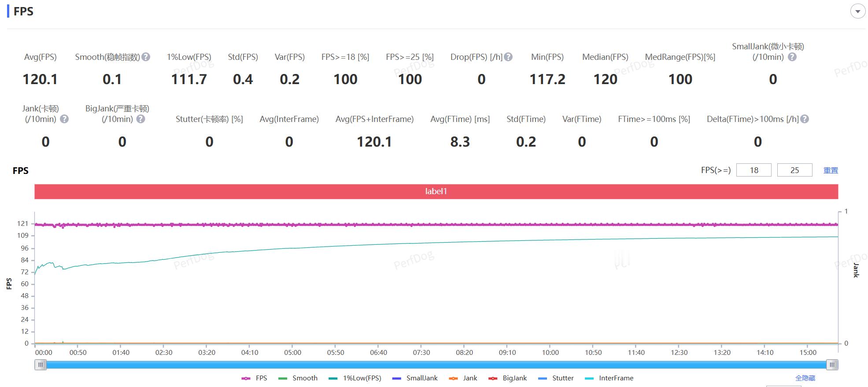Toggle Jank series in chart legend
Screen dimensions: 868x387
point(463,378)
